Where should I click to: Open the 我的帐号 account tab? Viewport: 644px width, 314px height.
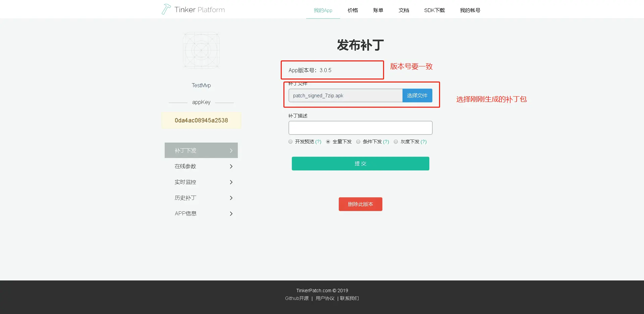click(x=470, y=10)
